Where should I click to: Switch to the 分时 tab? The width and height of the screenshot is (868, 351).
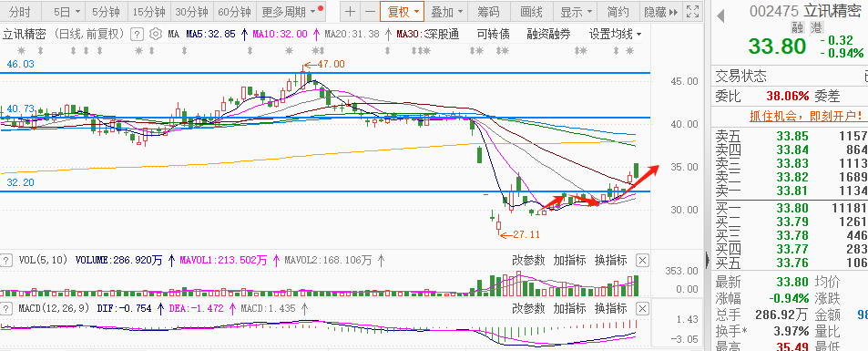[x=20, y=12]
